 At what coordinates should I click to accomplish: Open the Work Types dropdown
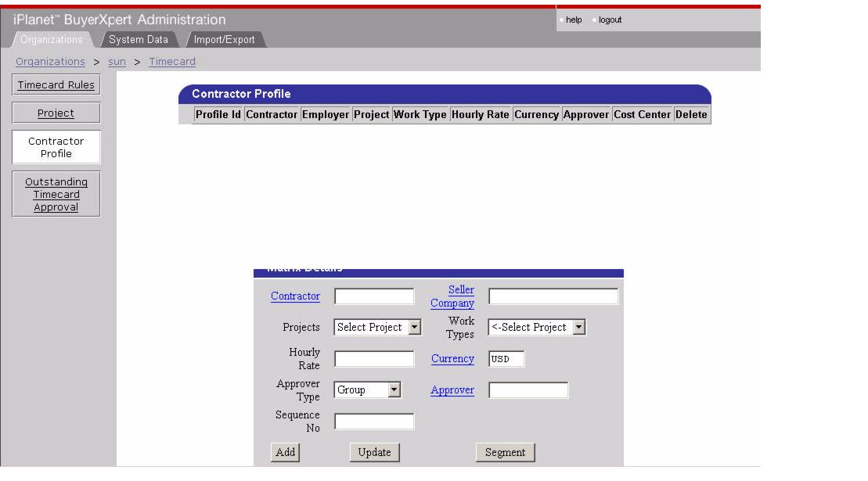click(x=536, y=327)
